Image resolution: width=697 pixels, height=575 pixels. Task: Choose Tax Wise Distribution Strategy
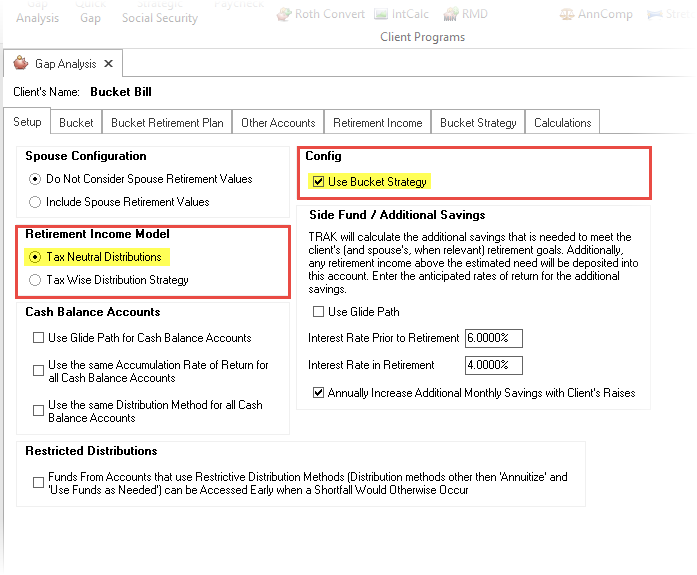36,280
